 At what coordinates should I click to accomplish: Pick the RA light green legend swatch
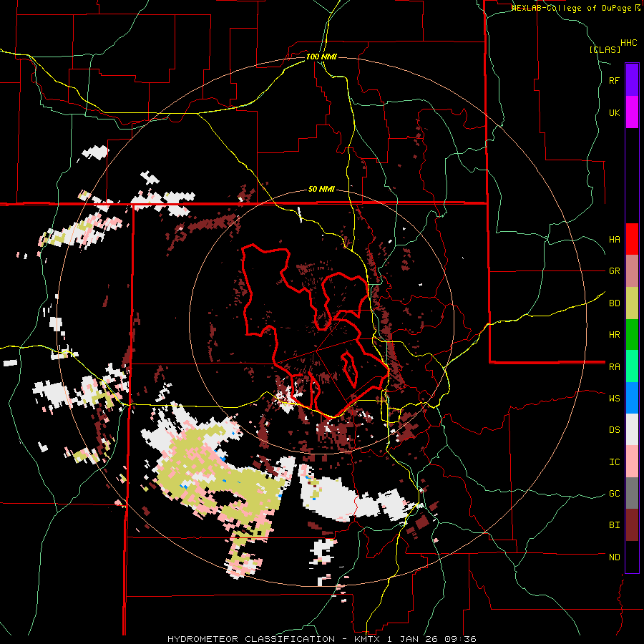(632, 366)
